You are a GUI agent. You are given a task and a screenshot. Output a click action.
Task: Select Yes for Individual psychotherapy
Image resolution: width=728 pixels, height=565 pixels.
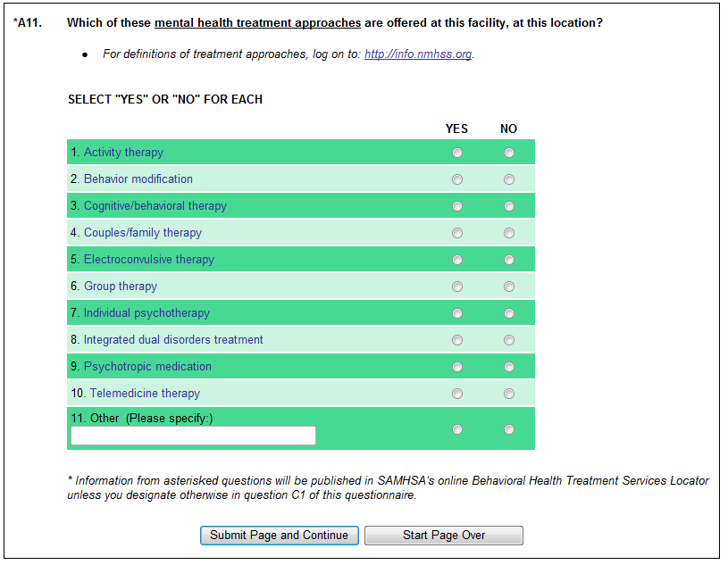(457, 313)
